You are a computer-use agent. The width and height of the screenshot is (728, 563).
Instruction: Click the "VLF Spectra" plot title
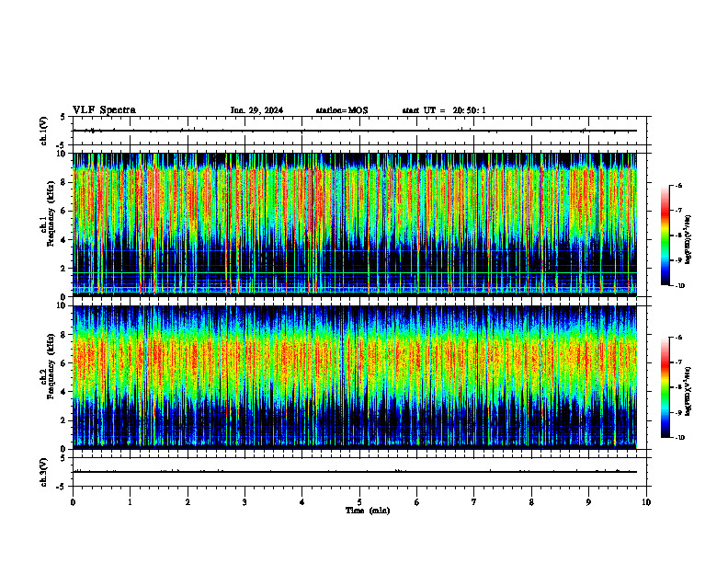click(104, 110)
